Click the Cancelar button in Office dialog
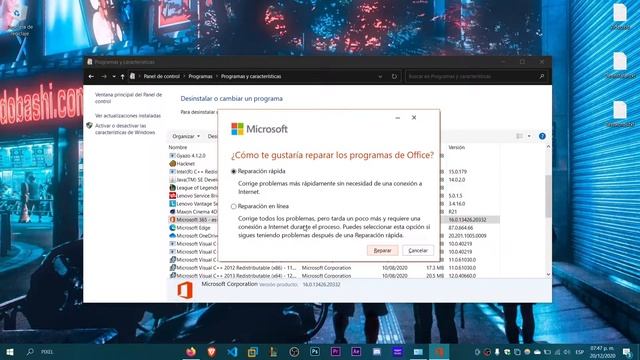This screenshot has height=360, width=640. 418,250
